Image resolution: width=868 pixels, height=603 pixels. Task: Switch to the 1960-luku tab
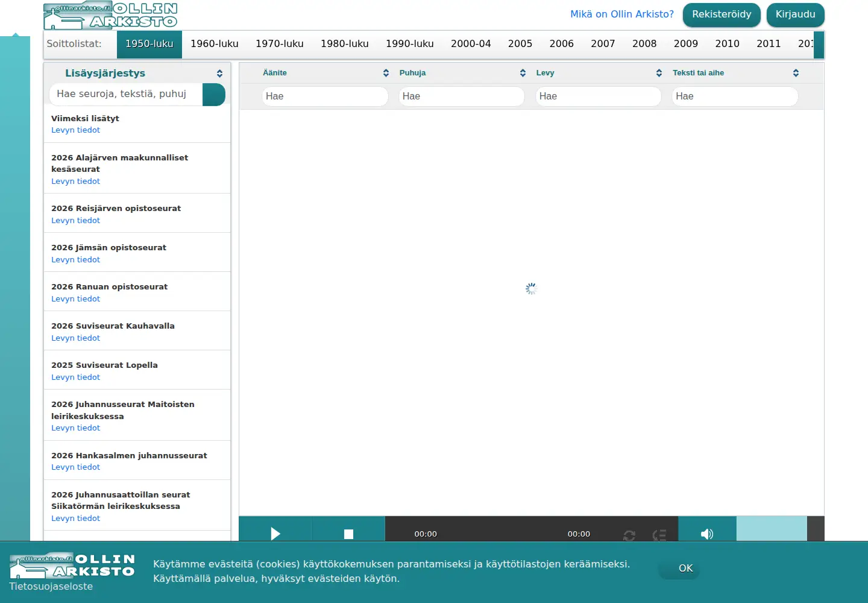[x=215, y=44]
